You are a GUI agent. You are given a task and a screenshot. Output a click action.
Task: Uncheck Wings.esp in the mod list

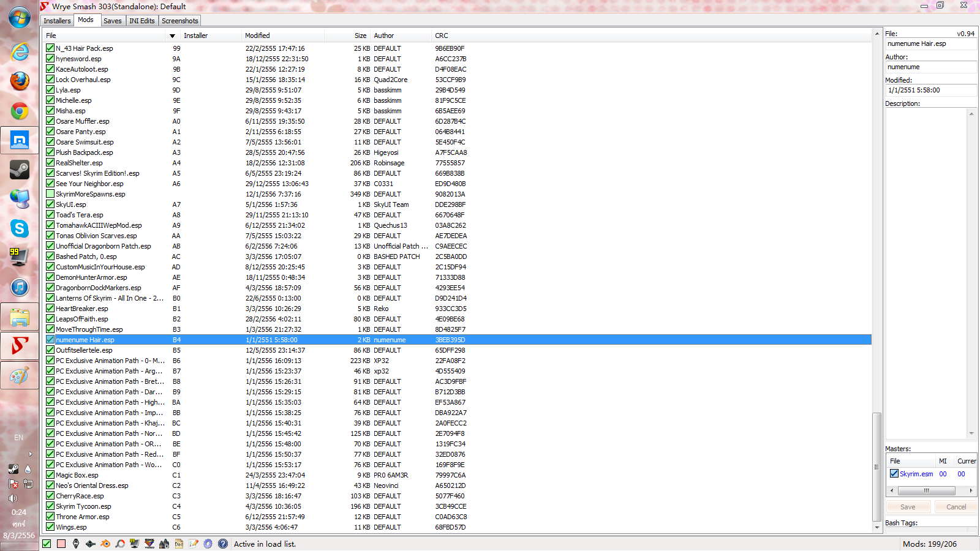coord(50,527)
